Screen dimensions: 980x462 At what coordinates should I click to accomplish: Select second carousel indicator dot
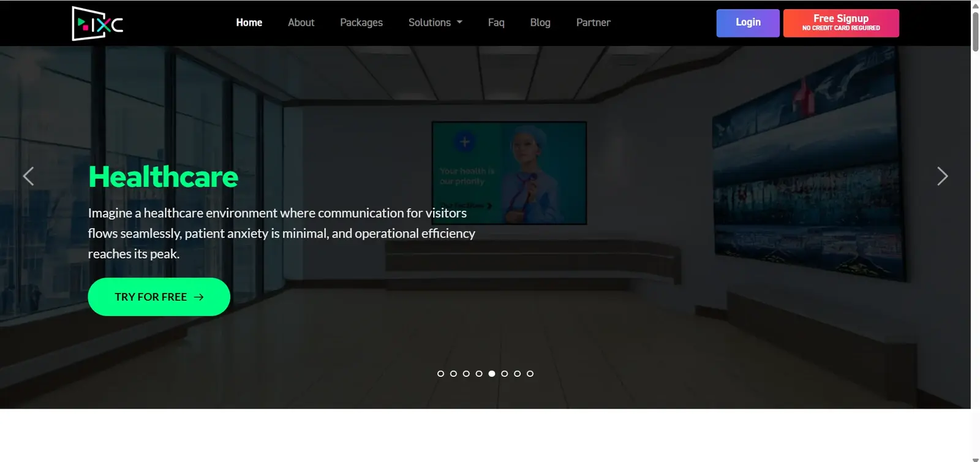(453, 374)
